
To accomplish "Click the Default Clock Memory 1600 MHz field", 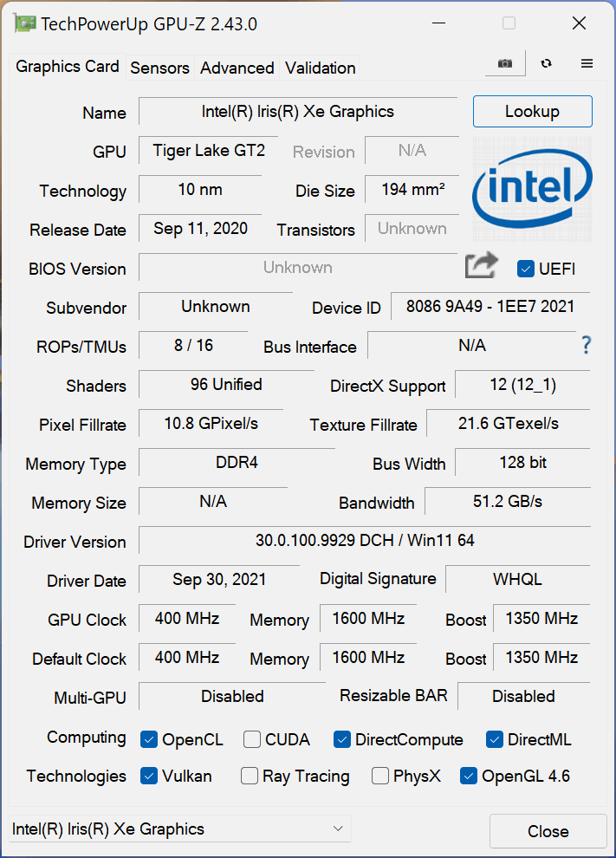I will point(368,657).
